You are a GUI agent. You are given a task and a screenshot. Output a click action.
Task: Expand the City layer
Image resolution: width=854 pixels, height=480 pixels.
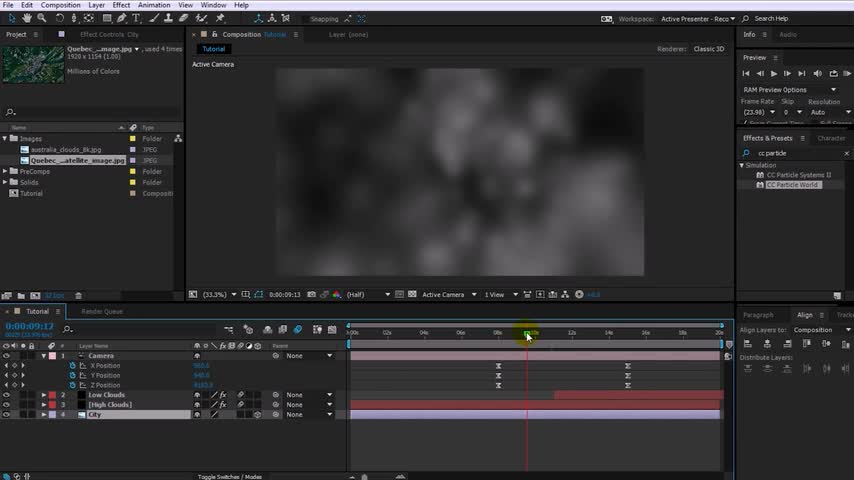44,415
